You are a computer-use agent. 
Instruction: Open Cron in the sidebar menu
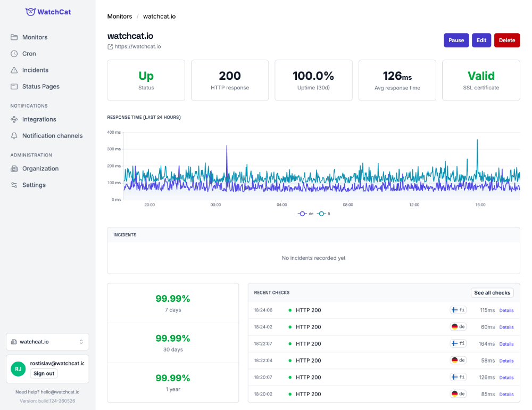coord(29,54)
